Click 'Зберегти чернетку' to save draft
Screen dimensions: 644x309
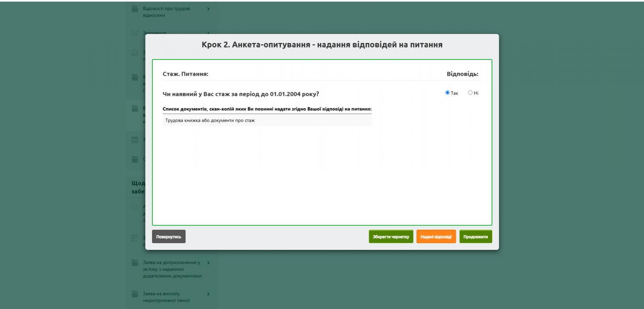(391, 236)
